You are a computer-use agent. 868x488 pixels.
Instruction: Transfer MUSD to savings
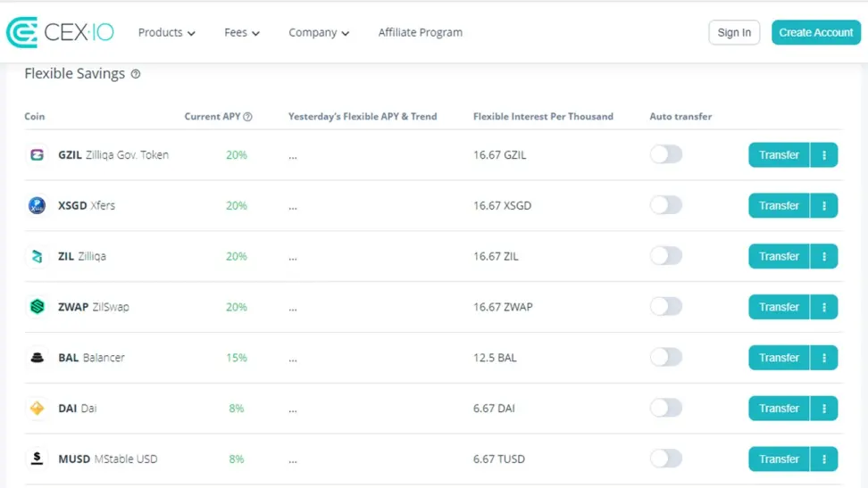click(779, 459)
